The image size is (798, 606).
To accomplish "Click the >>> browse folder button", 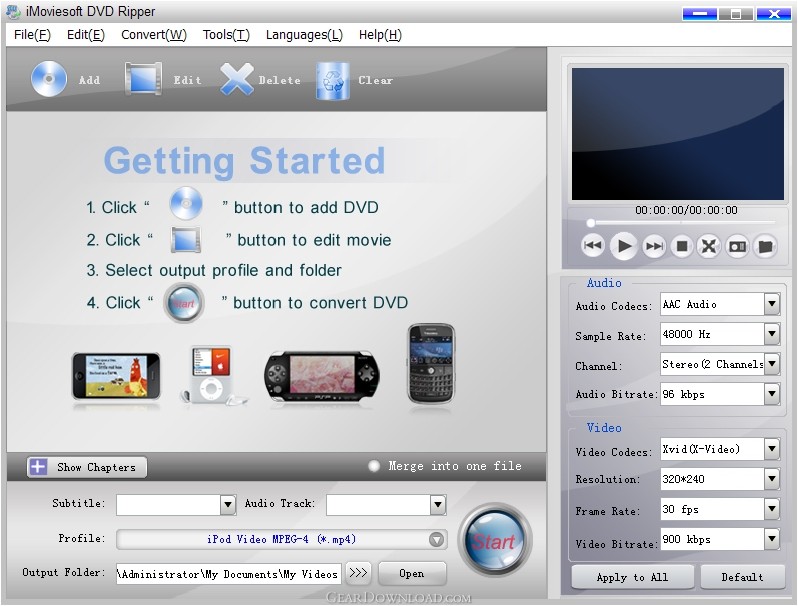I will pos(358,573).
